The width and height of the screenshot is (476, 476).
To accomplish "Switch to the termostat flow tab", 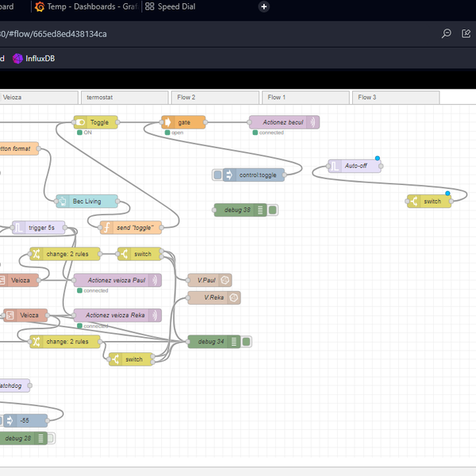I will point(125,98).
